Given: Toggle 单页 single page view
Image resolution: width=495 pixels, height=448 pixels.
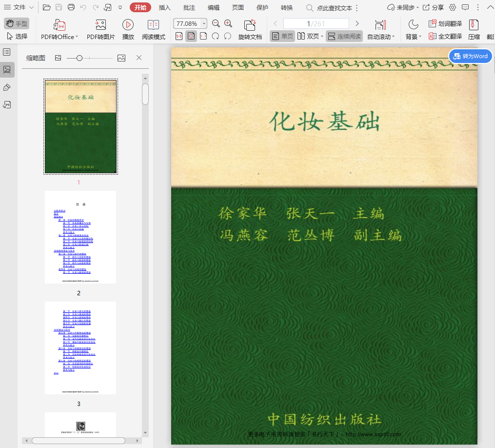Looking at the screenshot, I should pyautogui.click(x=282, y=36).
